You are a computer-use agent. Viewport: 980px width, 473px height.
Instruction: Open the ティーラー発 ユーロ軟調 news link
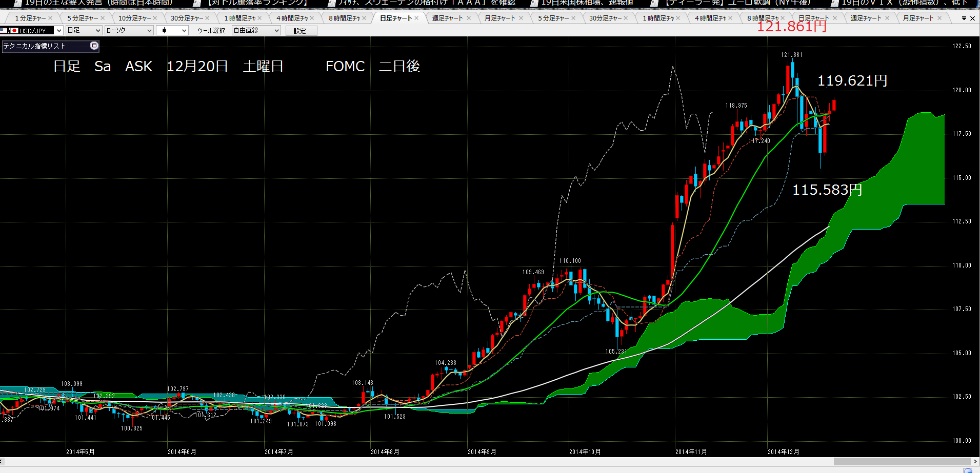pos(737,3)
